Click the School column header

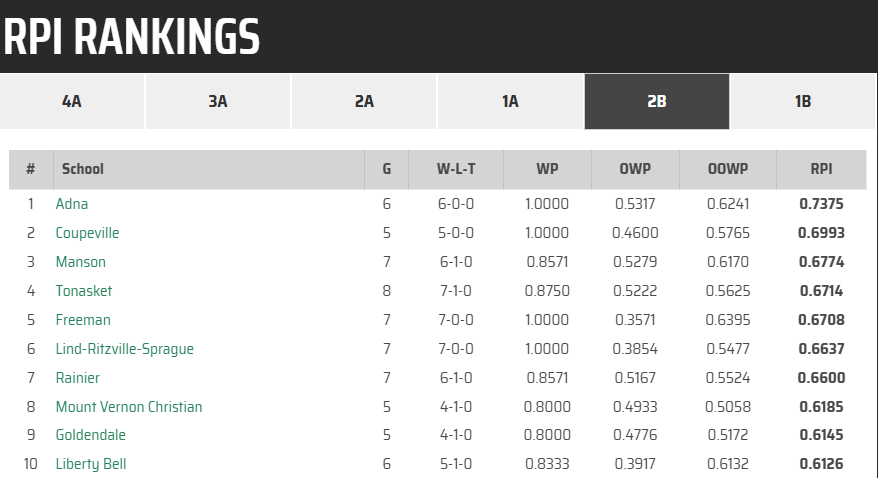pyautogui.click(x=82, y=169)
